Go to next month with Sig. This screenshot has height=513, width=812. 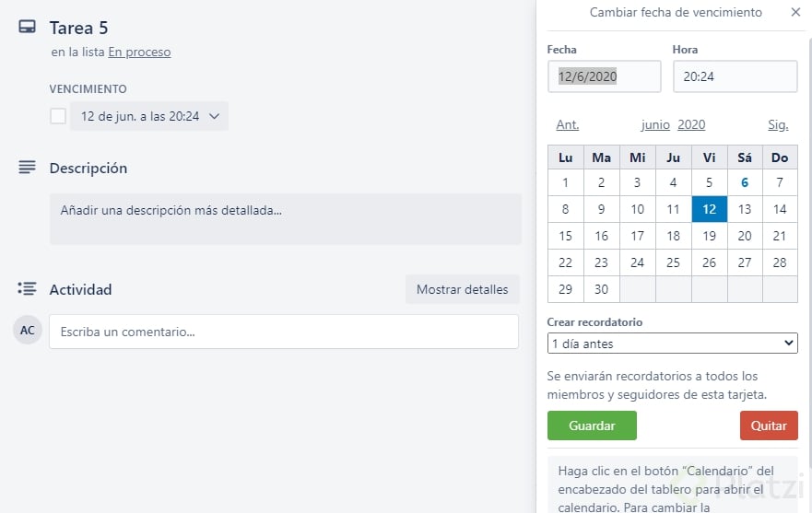point(778,125)
